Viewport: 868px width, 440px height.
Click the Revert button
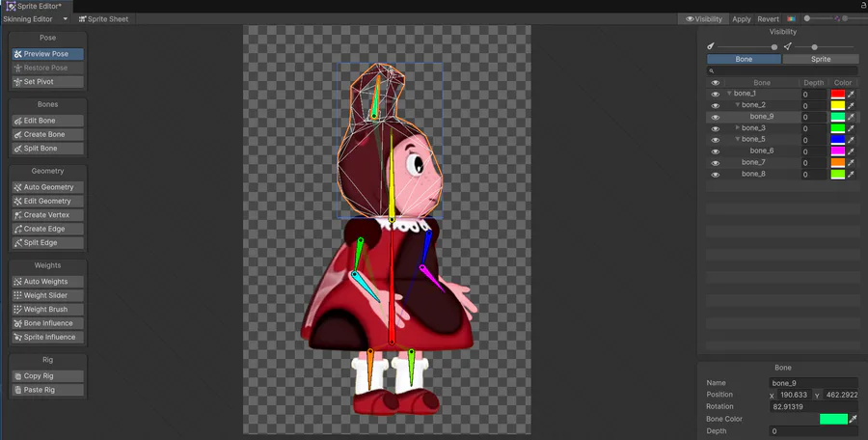coord(768,19)
